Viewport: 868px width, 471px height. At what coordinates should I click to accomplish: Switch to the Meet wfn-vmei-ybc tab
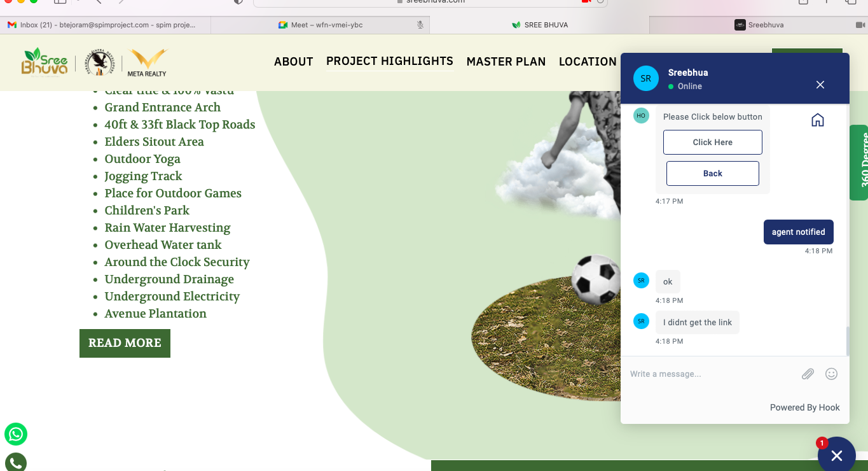tap(320, 25)
